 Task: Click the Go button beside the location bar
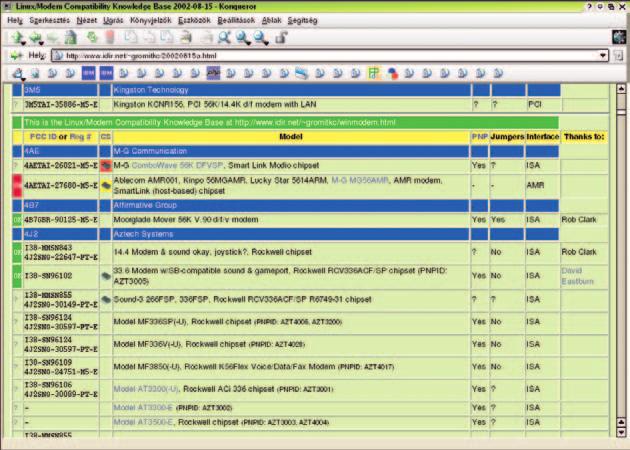pyautogui.click(x=618, y=56)
